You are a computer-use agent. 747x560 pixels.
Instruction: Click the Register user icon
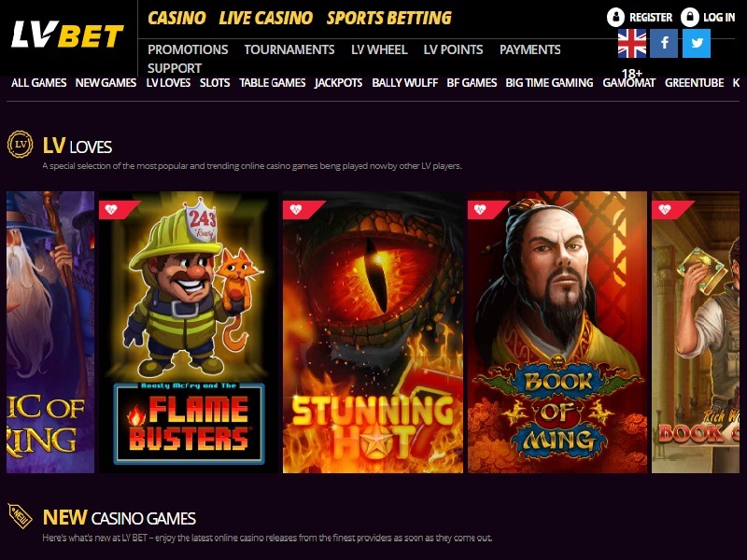click(615, 17)
